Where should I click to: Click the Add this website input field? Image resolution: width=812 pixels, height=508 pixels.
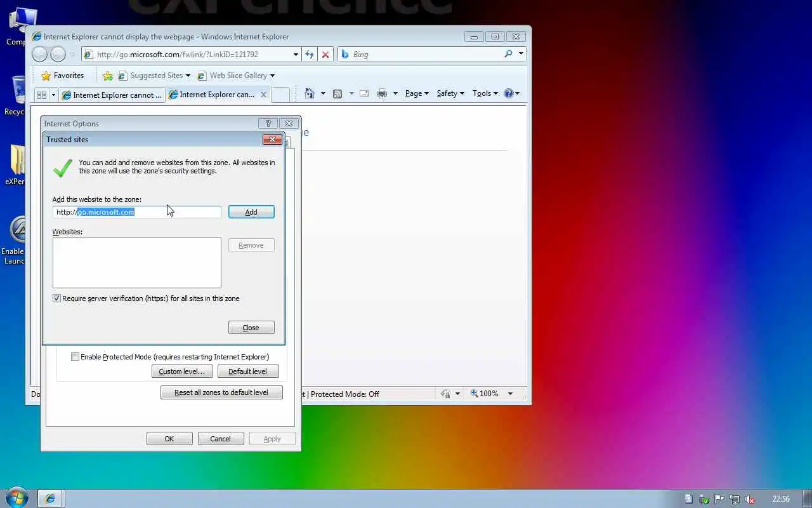pyautogui.click(x=137, y=212)
